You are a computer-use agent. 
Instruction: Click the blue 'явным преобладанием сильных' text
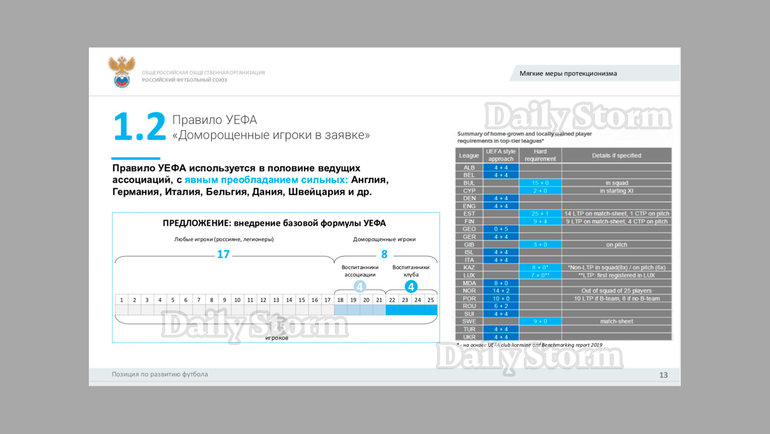point(266,180)
